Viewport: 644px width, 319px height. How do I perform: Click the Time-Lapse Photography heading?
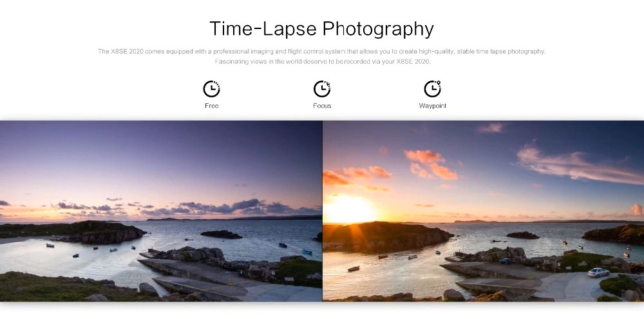(x=321, y=29)
